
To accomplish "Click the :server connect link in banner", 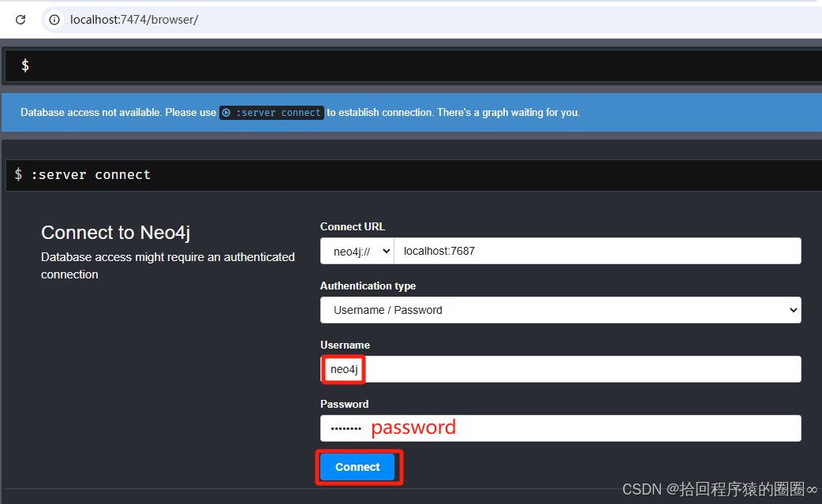I will point(271,113).
